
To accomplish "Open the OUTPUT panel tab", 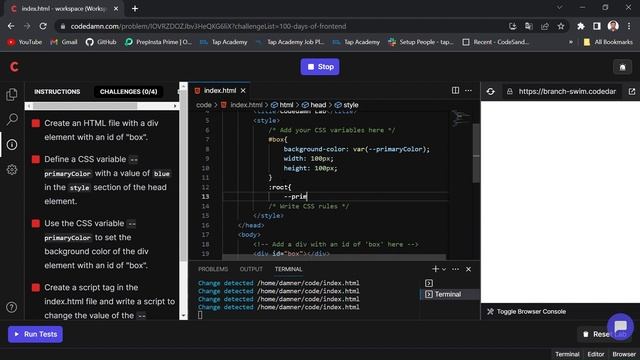I will pyautogui.click(x=251, y=269).
